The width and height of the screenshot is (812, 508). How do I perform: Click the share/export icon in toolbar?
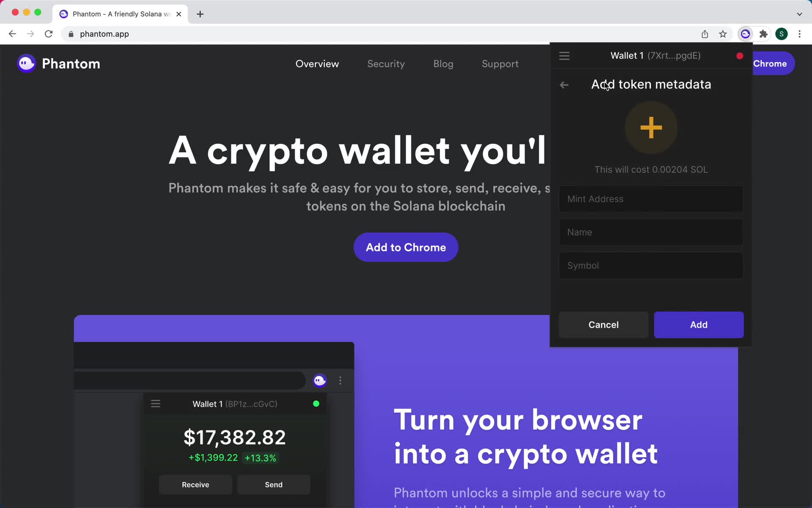(705, 33)
